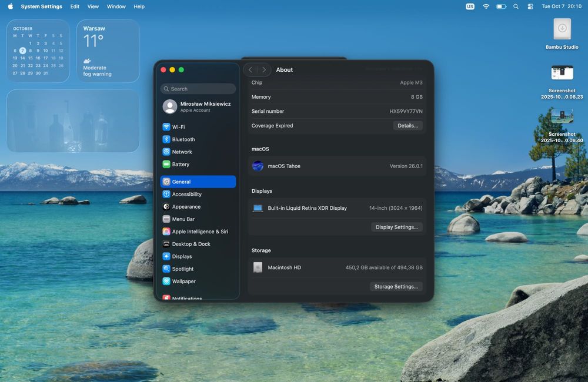Viewport: 588px width, 382px height.
Task: Click the Display Settings... button
Action: click(x=397, y=227)
